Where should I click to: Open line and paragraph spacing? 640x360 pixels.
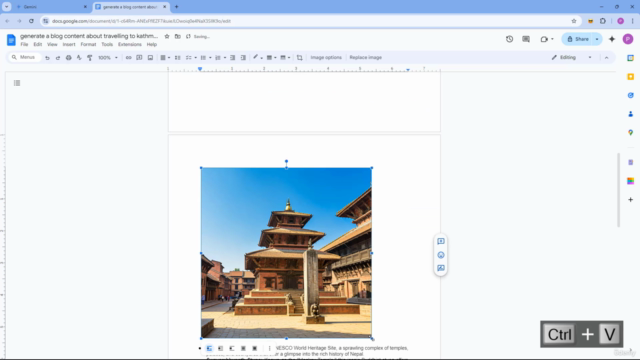point(178,58)
